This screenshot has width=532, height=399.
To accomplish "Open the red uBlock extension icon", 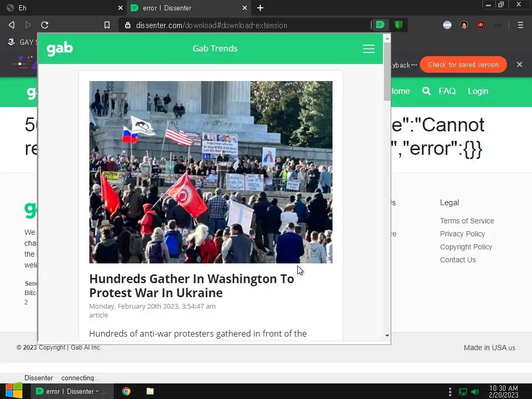I will [481, 25].
